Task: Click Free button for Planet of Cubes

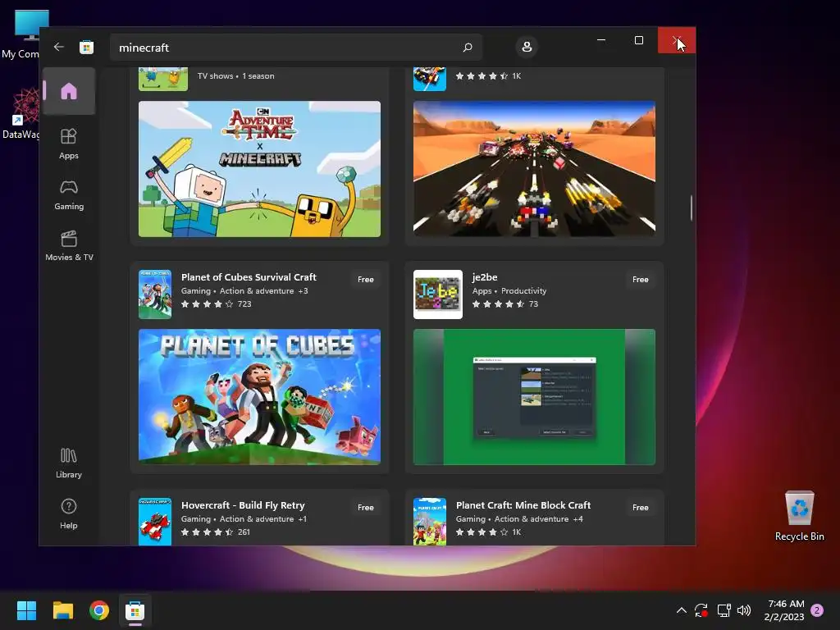Action: click(x=366, y=279)
